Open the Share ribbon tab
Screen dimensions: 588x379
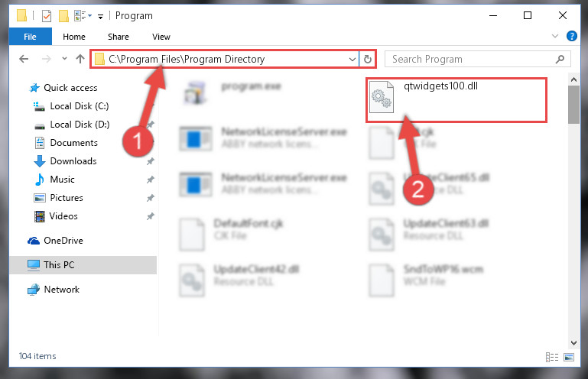click(x=119, y=37)
